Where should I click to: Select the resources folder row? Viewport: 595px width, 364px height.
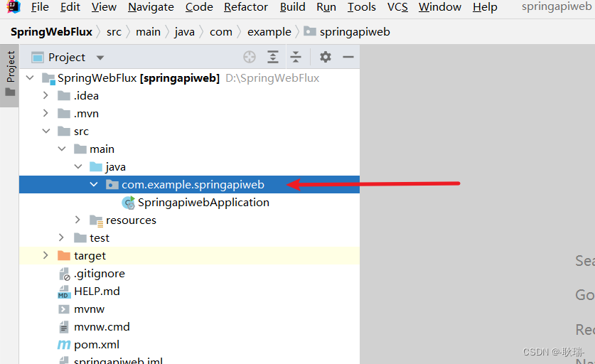(189, 220)
